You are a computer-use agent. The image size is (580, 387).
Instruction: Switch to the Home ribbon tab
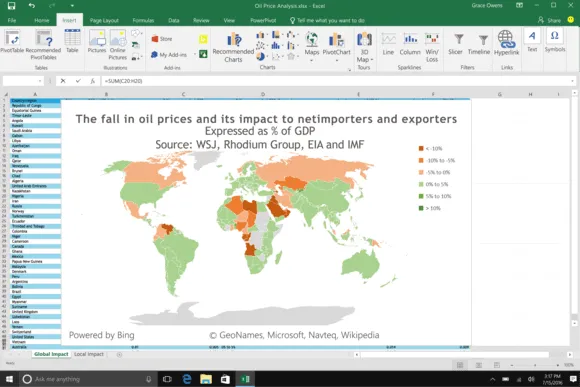point(41,20)
